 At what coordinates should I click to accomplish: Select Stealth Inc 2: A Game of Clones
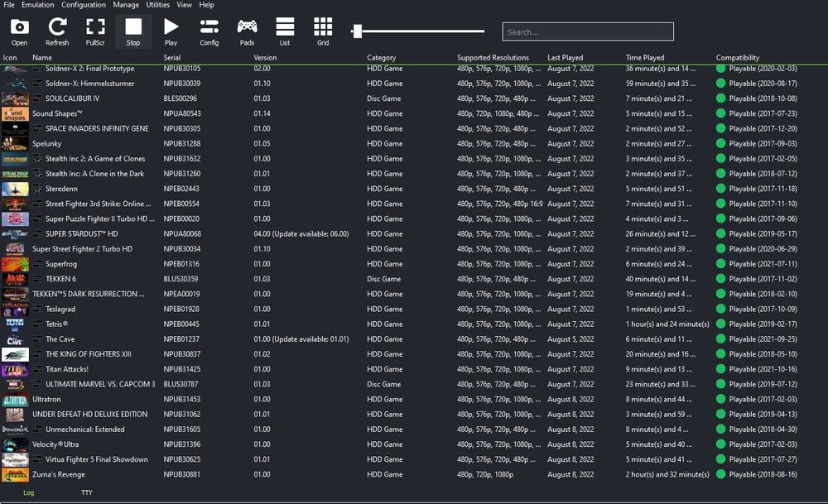pos(95,158)
